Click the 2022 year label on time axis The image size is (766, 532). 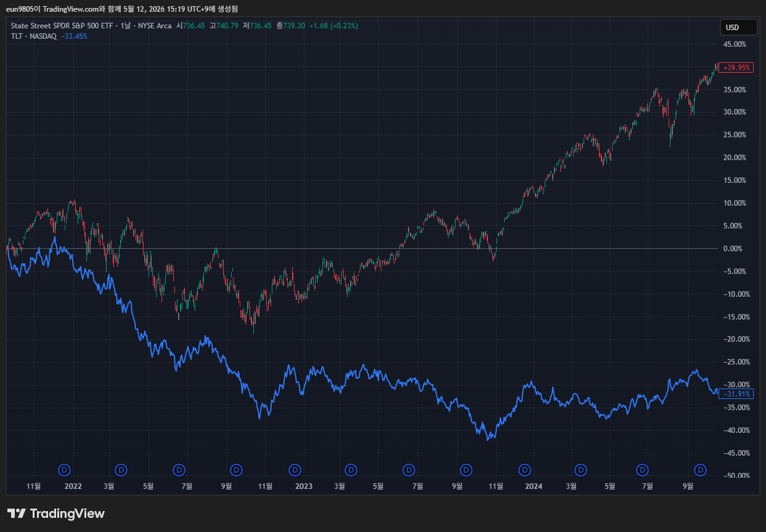pyautogui.click(x=73, y=486)
